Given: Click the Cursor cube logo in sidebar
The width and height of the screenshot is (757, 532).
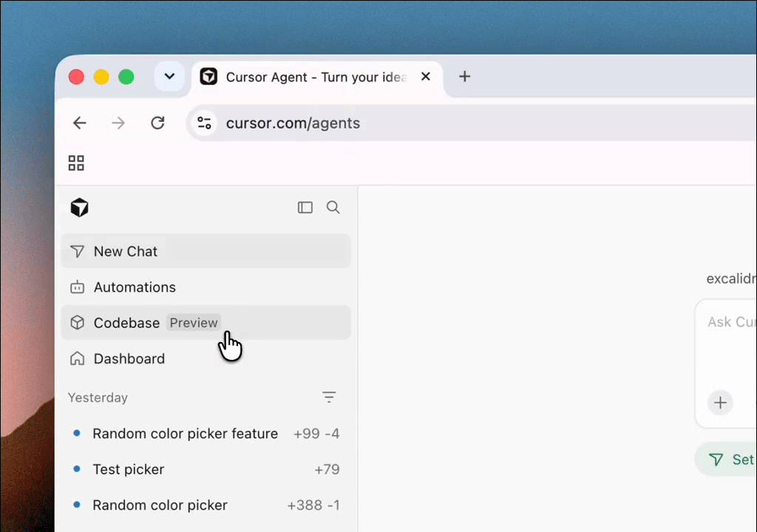Looking at the screenshot, I should pos(79,208).
